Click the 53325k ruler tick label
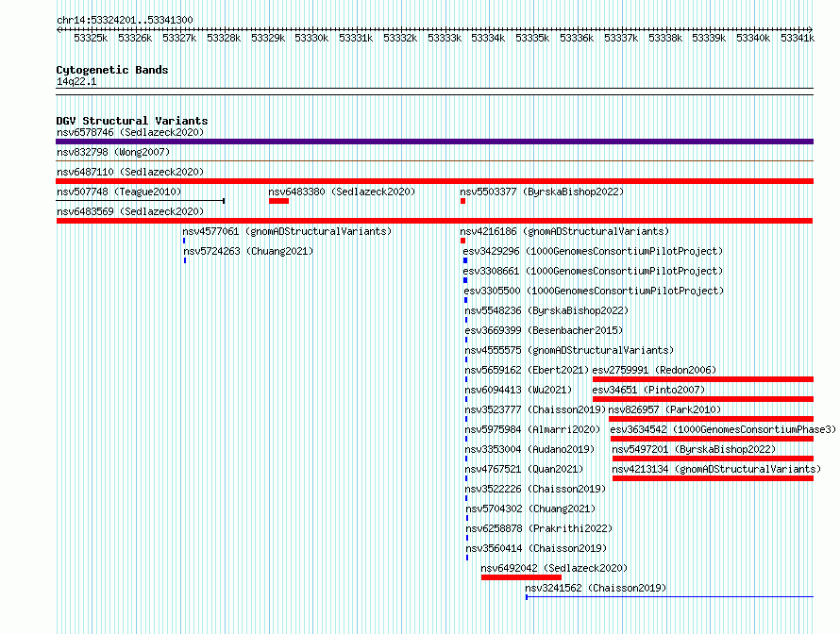 (91, 38)
